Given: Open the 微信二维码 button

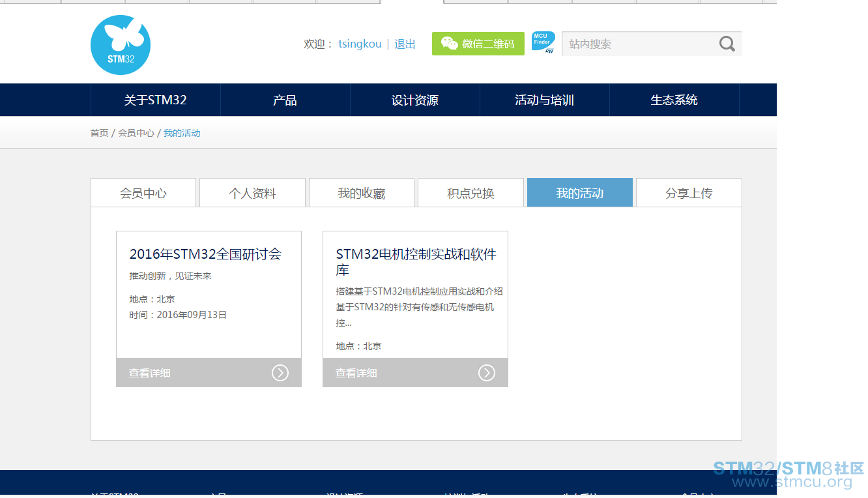Looking at the screenshot, I should coord(478,44).
